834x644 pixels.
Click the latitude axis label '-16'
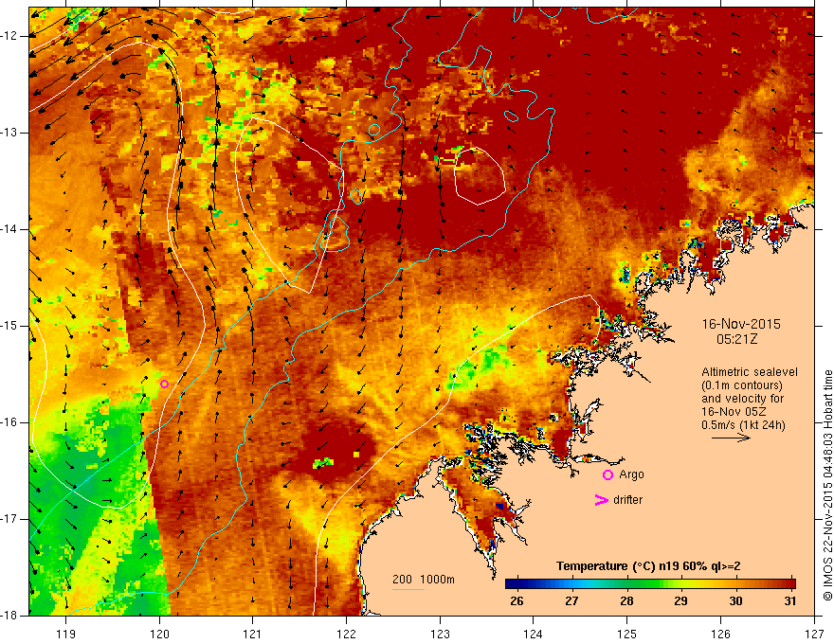(9, 422)
